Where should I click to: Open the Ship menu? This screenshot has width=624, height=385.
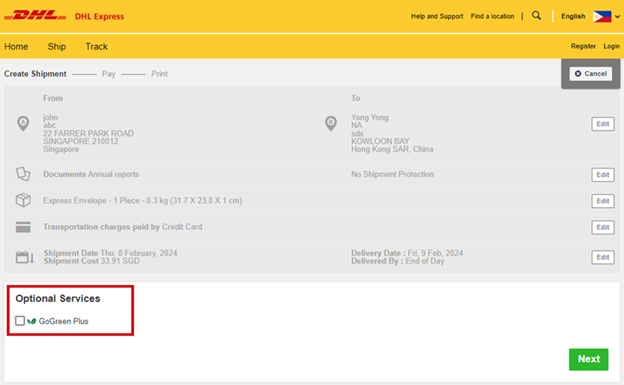[x=57, y=47]
